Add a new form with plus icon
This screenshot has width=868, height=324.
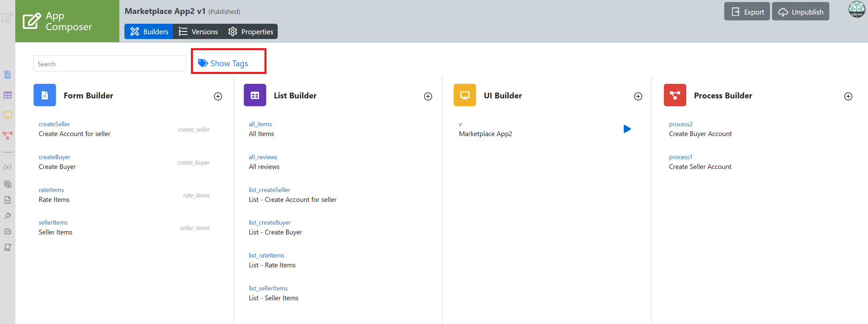point(218,96)
